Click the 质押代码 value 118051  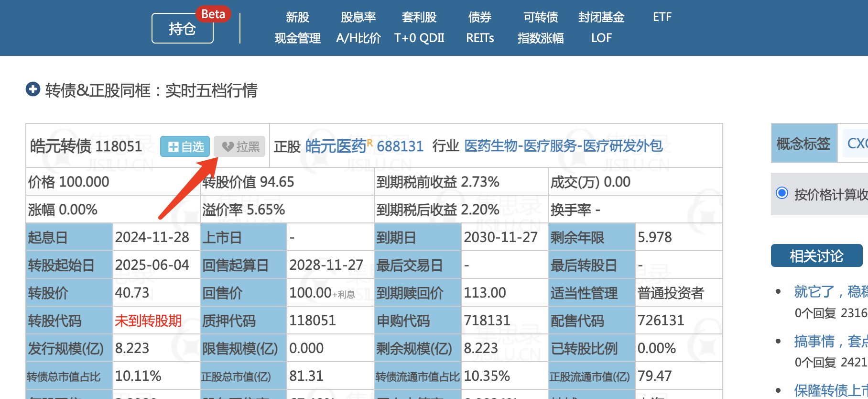click(x=313, y=321)
